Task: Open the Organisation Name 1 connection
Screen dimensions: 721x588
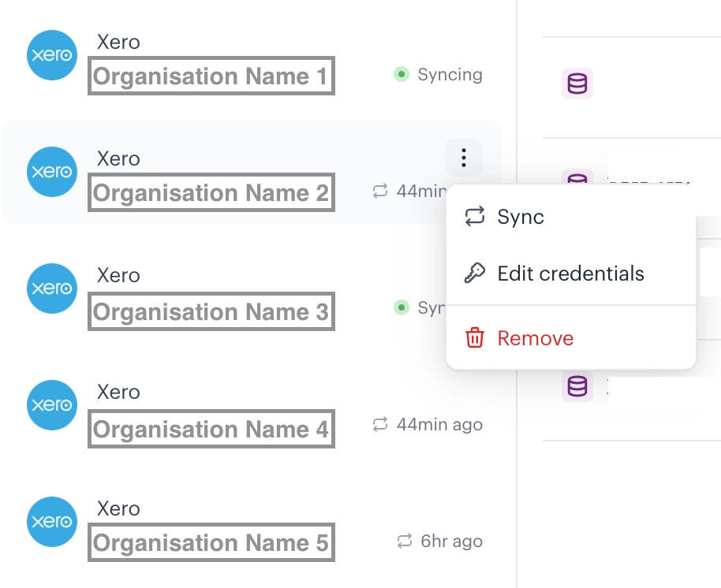Action: tap(211, 76)
